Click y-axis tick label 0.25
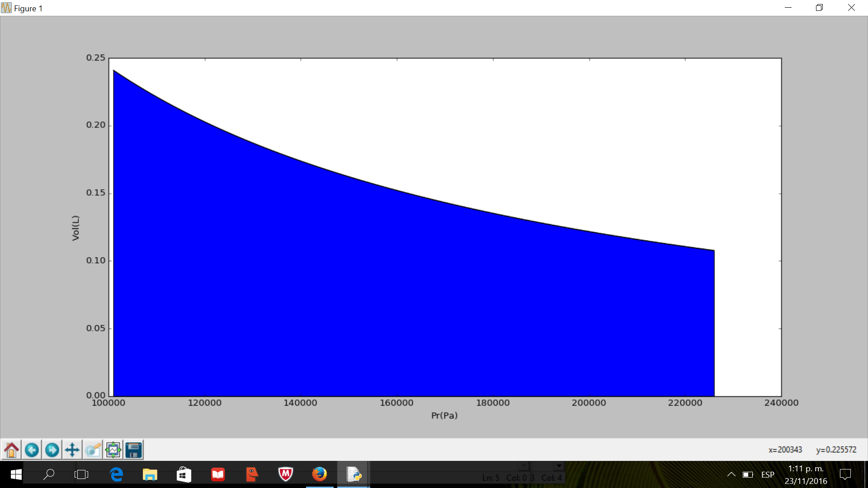 click(96, 58)
